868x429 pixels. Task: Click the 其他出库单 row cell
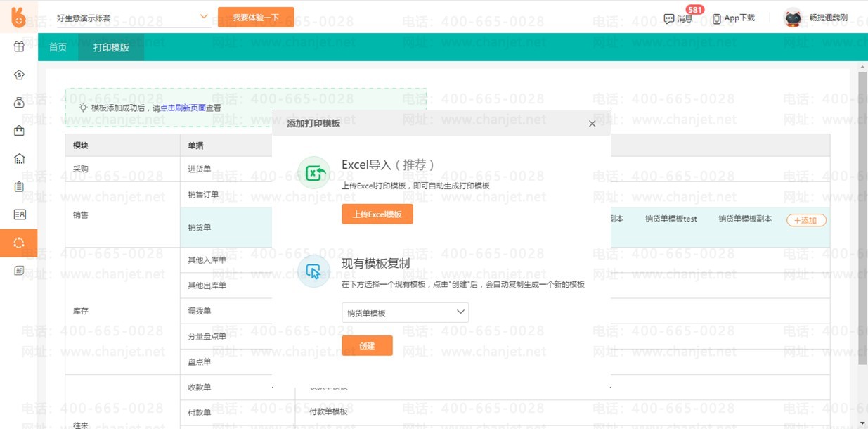[x=207, y=286]
